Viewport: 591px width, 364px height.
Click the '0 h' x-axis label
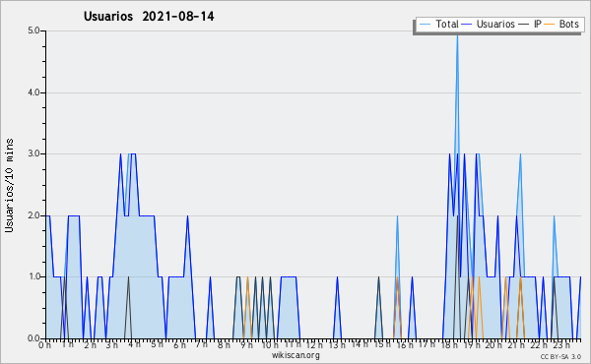coord(45,345)
